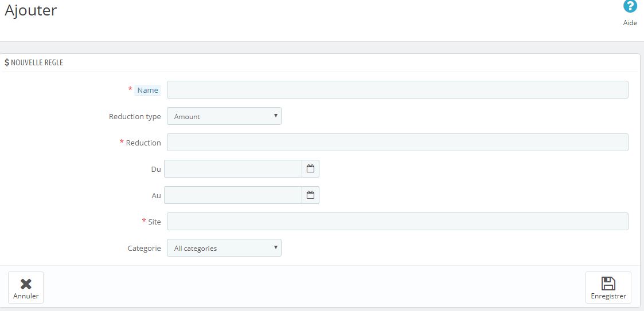Expand the Categorie dropdown list
This screenshot has width=644, height=311.
tap(224, 248)
